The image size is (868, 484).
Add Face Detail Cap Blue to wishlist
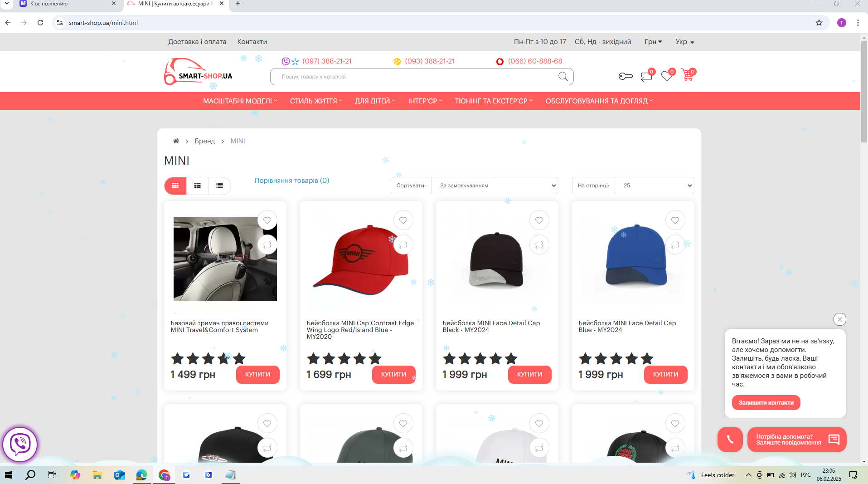(675, 220)
